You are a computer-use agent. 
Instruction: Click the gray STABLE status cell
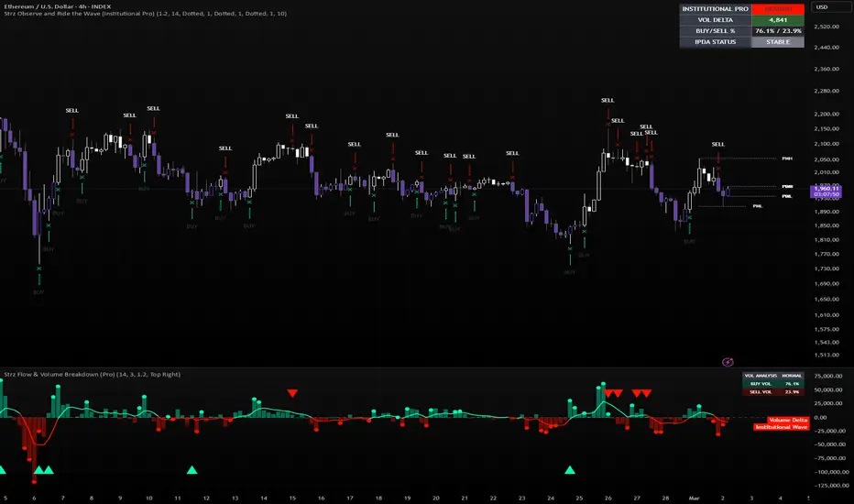778,42
